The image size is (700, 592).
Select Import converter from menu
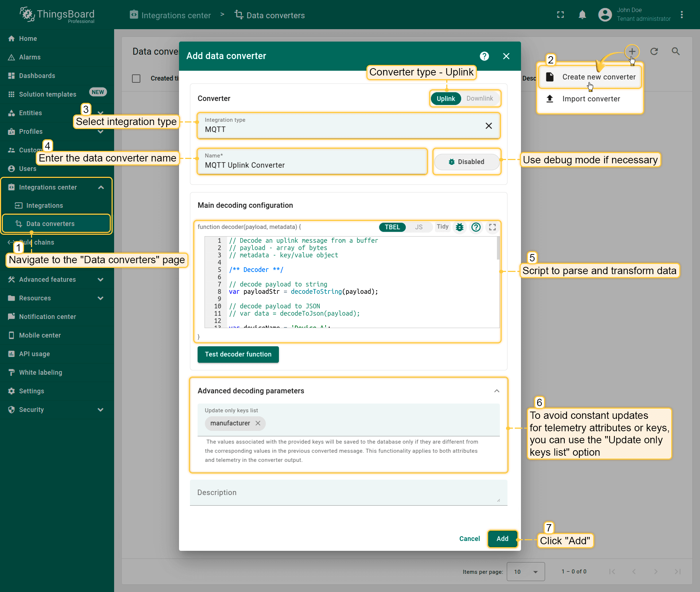coord(591,99)
